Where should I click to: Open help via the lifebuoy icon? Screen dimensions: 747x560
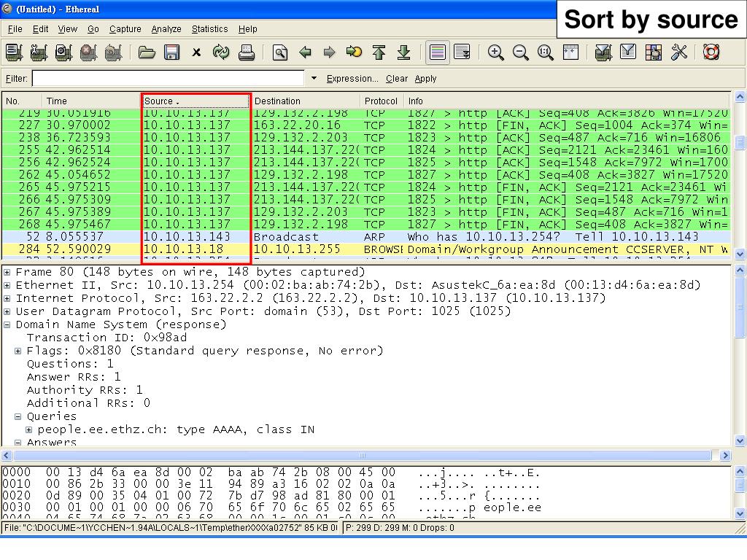(711, 52)
